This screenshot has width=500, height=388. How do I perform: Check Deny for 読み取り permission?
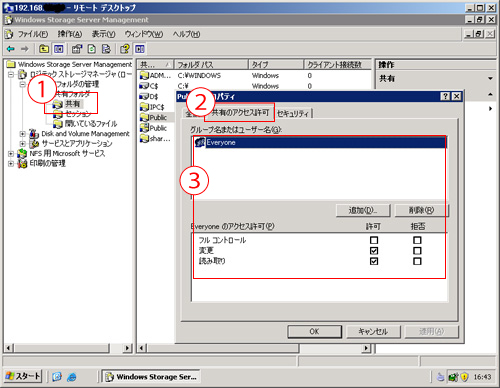pos(417,261)
